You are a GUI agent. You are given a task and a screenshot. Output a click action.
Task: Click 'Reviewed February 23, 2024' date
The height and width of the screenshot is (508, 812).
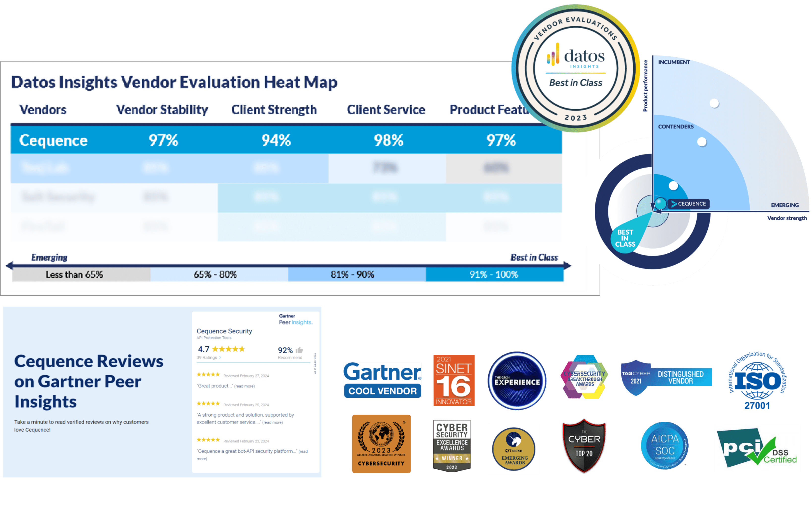point(246,441)
